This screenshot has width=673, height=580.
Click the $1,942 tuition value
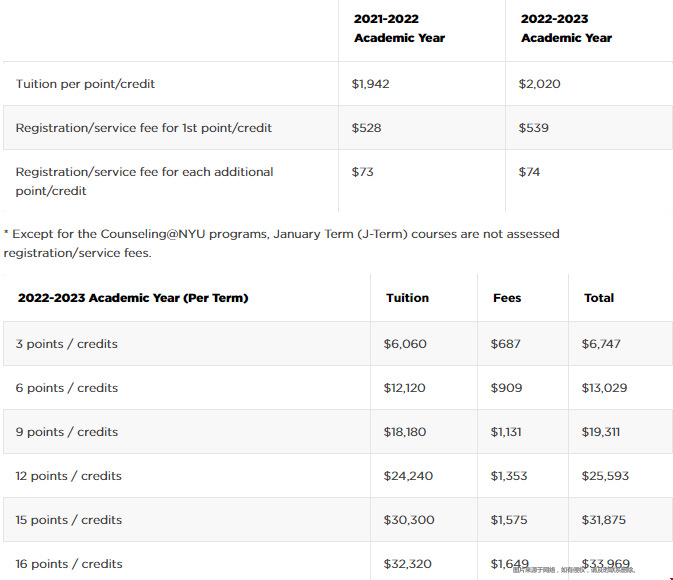click(370, 84)
